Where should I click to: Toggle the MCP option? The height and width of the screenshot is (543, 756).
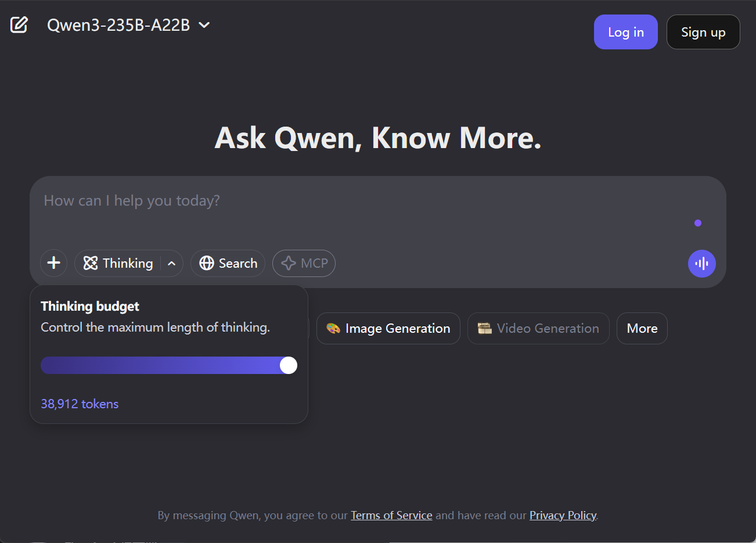(x=304, y=264)
